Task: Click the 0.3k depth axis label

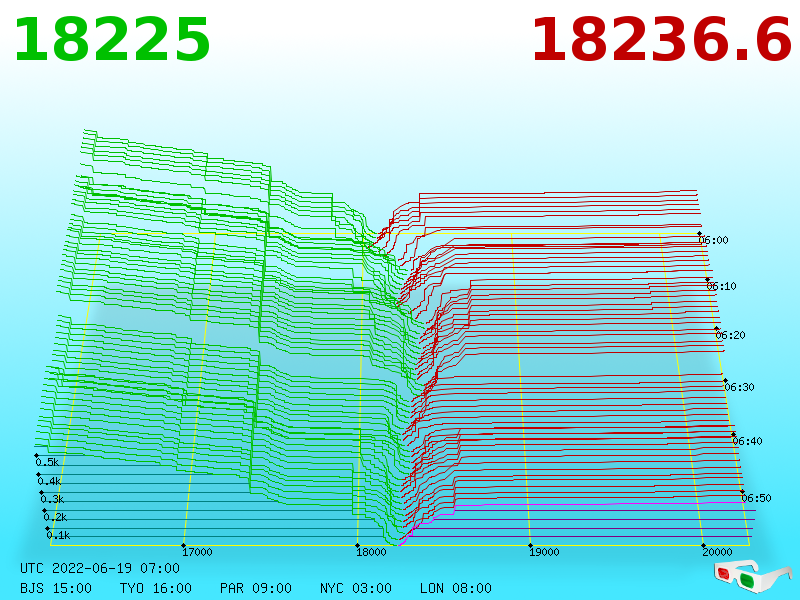Action: coord(53,499)
